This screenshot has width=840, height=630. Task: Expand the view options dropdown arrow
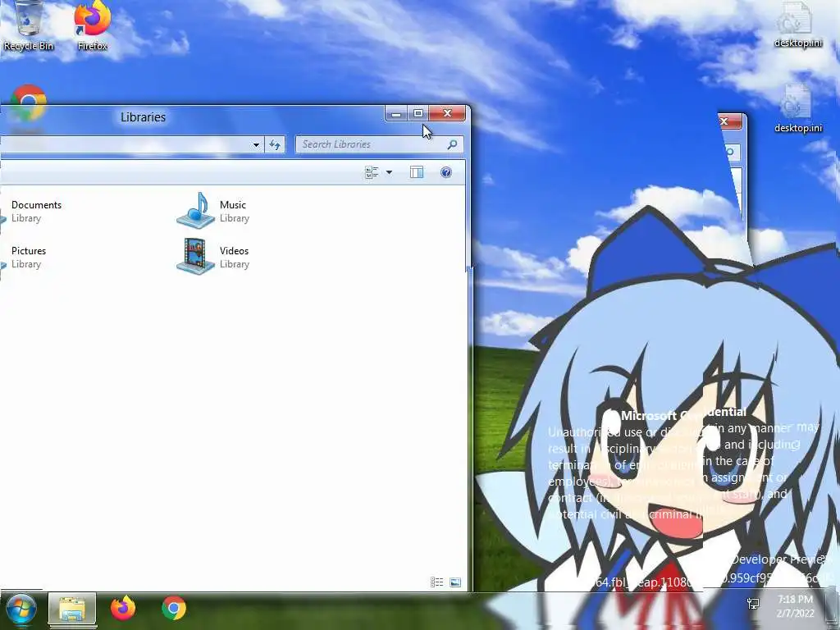389,172
